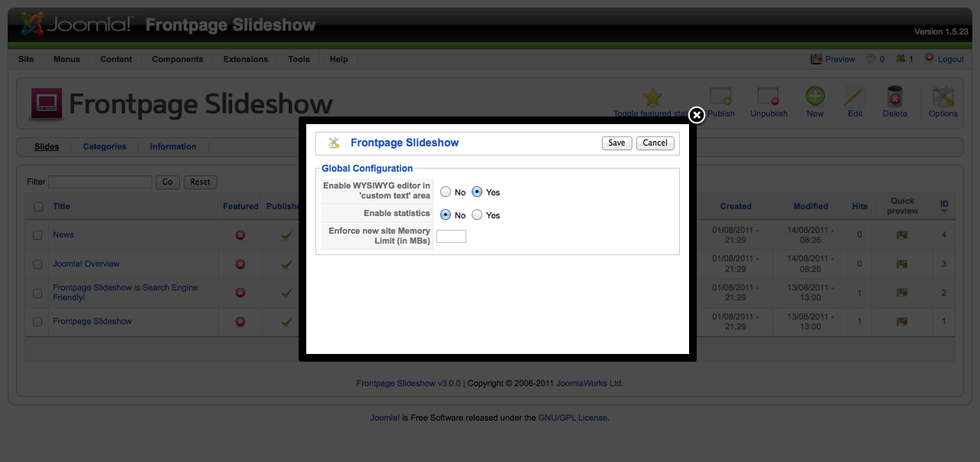Click the Filter text input

(x=100, y=182)
